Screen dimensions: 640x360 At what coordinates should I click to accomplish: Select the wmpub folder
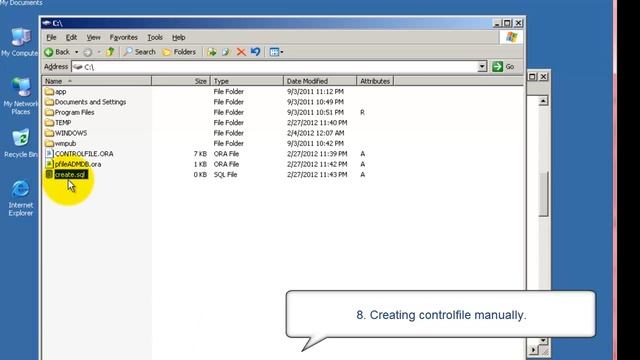(65, 144)
